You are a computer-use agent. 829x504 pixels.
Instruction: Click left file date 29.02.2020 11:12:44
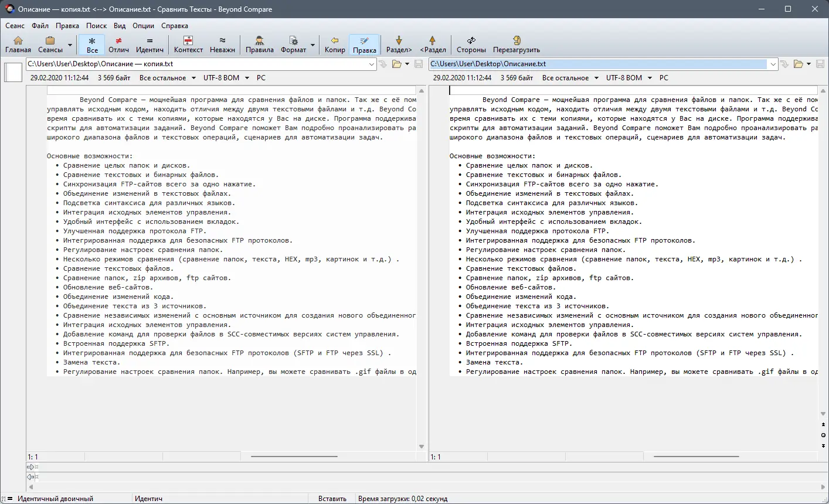60,77
